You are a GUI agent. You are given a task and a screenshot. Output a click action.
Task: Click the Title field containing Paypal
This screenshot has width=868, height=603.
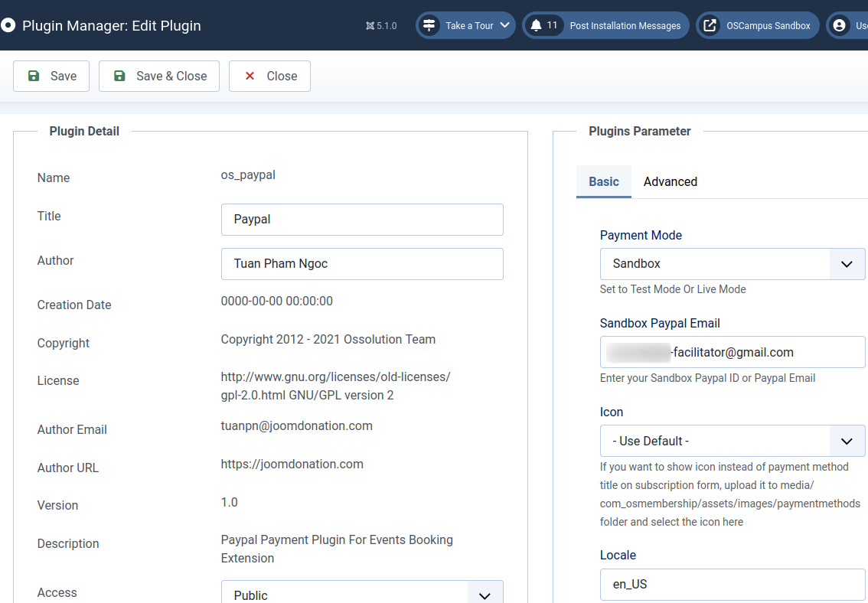(362, 220)
